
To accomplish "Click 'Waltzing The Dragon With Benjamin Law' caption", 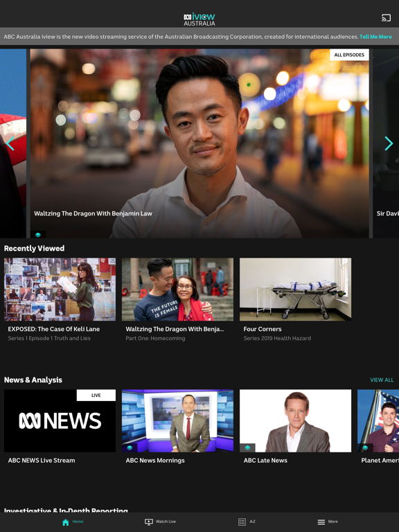I will (x=93, y=213).
